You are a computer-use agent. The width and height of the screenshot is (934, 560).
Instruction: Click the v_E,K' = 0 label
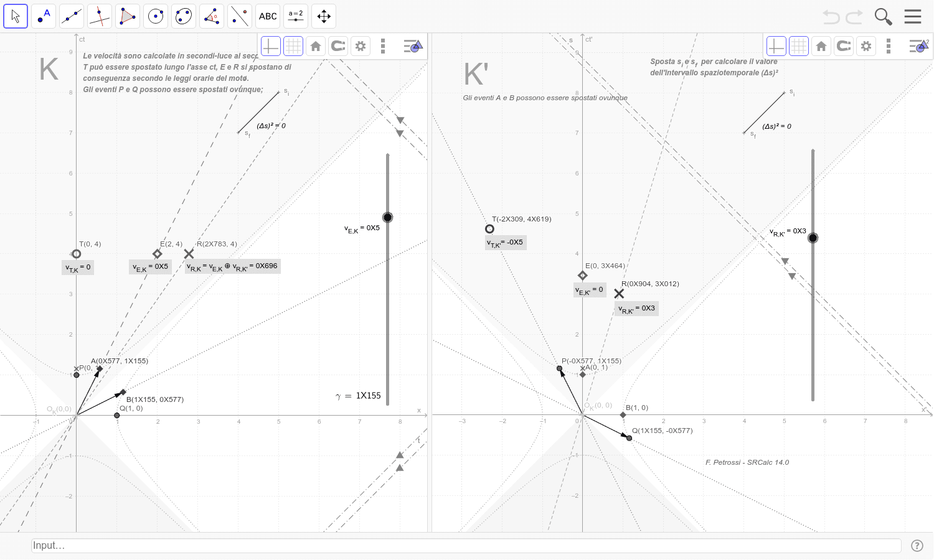pos(590,290)
